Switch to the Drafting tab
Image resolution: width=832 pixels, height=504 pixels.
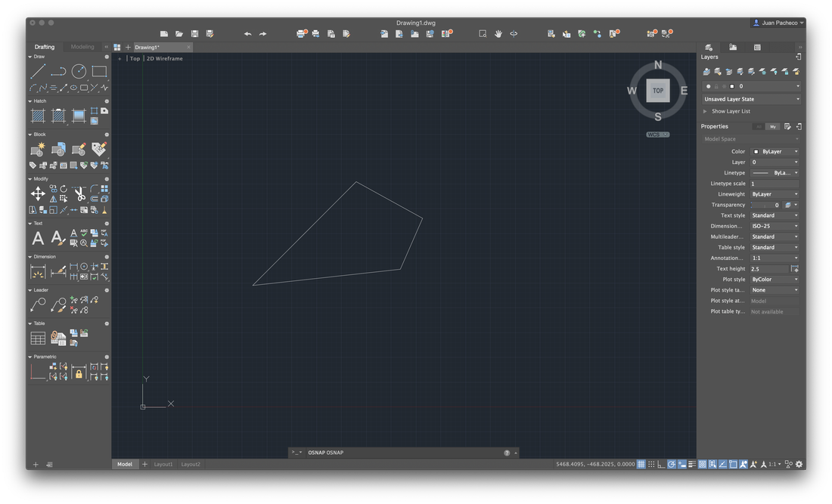coord(45,47)
